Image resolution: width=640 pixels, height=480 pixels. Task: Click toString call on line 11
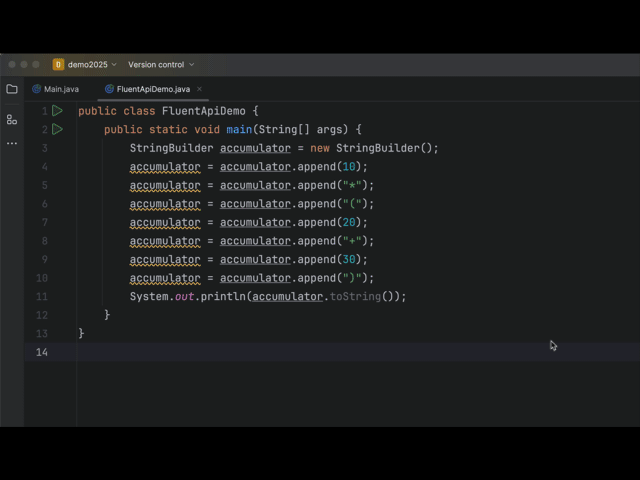tap(355, 296)
